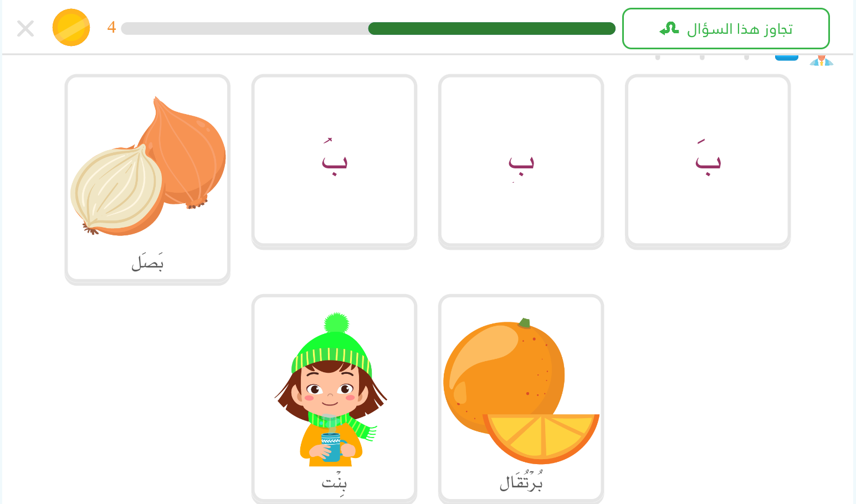Skip this question via تجاوز هذا السؤال

pyautogui.click(x=726, y=28)
